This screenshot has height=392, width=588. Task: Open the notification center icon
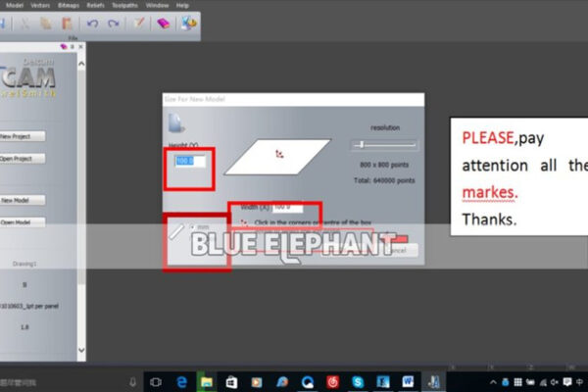[567, 382]
